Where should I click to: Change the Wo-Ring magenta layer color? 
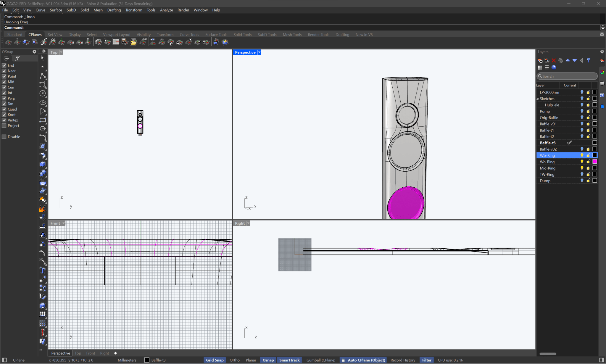(x=595, y=162)
